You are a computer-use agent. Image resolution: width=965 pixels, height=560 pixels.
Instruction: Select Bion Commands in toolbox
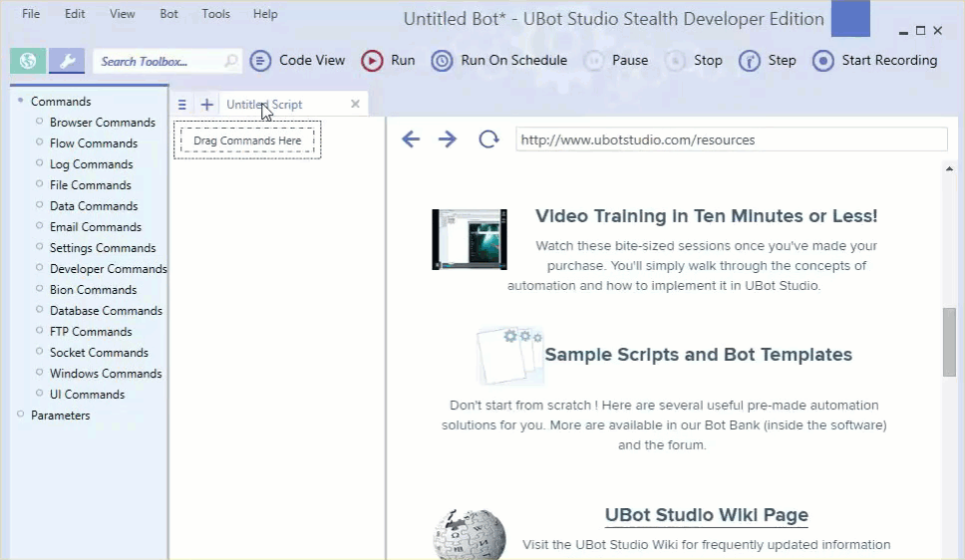click(x=93, y=290)
